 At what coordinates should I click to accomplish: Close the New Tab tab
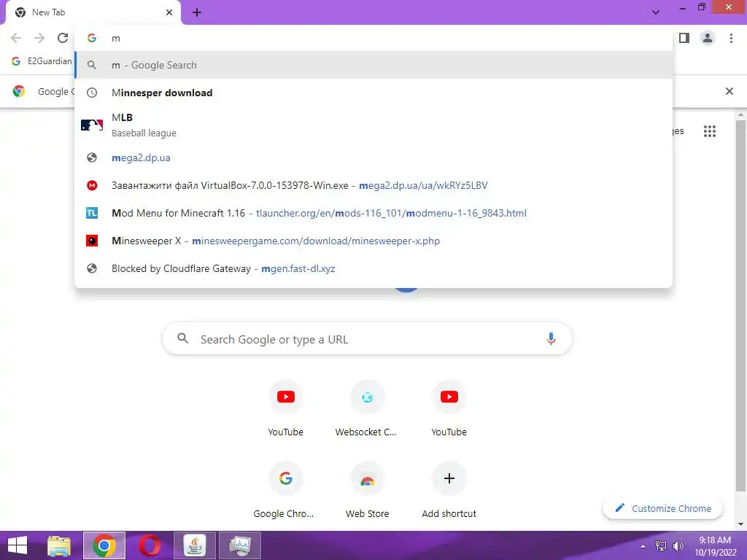169,12
